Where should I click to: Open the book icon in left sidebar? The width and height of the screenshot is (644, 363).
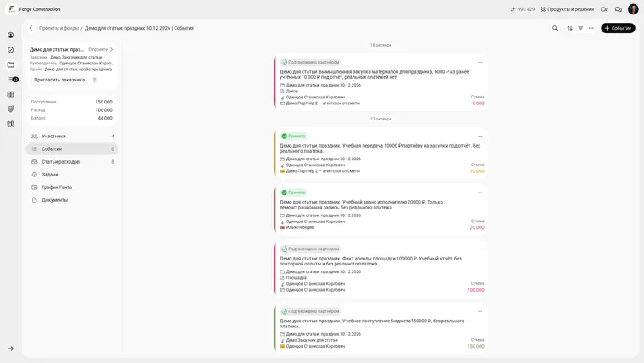[x=11, y=124]
